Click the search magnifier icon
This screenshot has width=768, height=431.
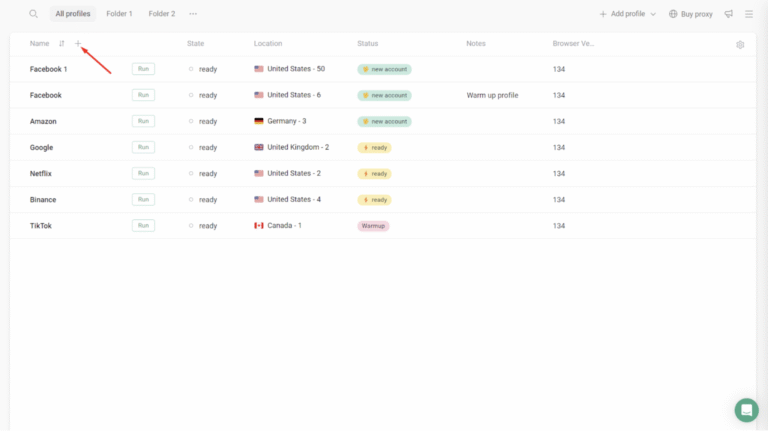click(x=33, y=14)
